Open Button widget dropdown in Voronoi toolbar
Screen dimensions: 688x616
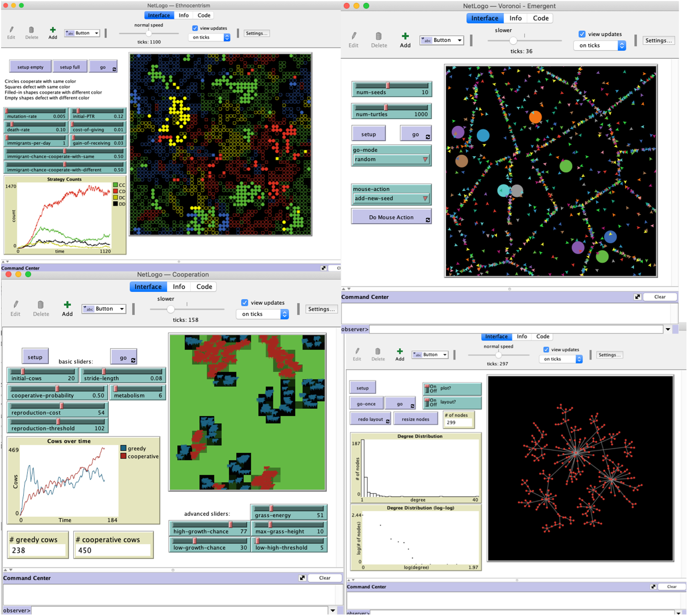[x=441, y=40]
